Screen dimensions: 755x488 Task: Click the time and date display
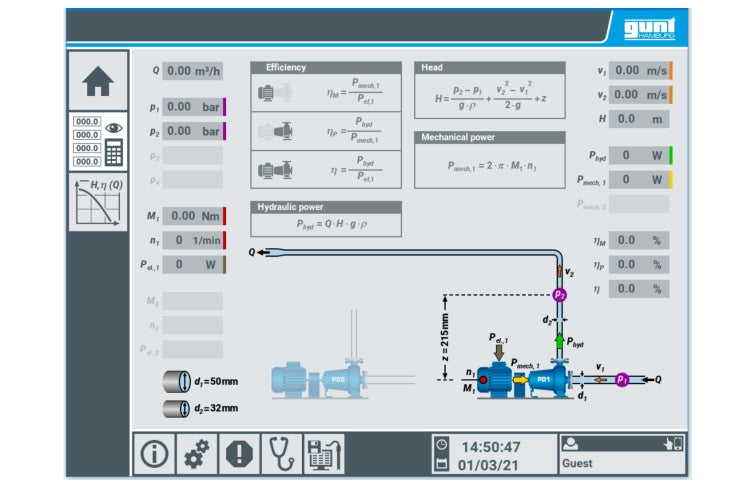tap(490, 455)
